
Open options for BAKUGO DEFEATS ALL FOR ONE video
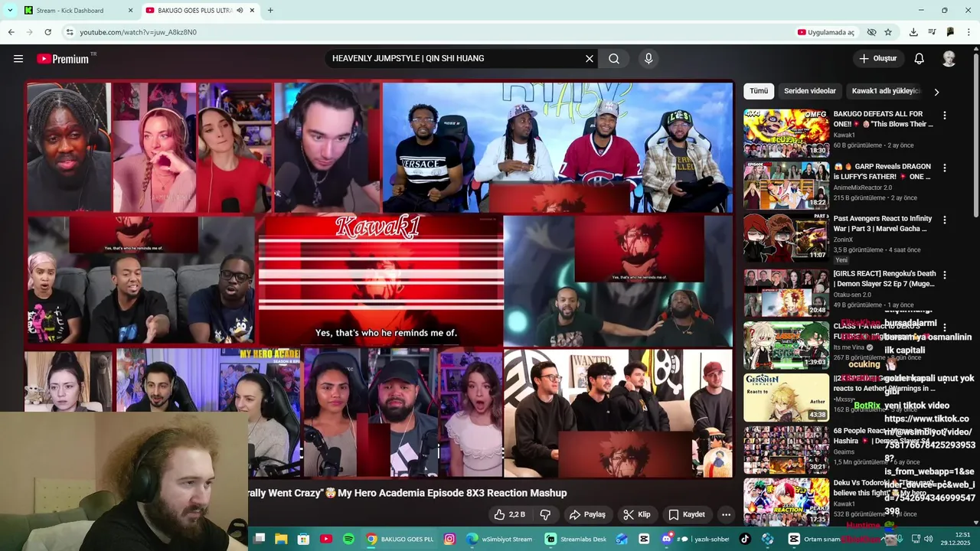coord(944,116)
